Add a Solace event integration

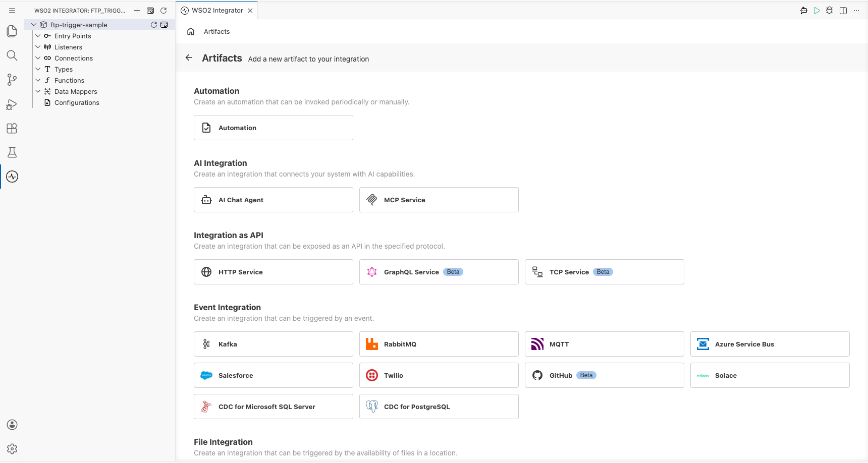click(x=770, y=375)
